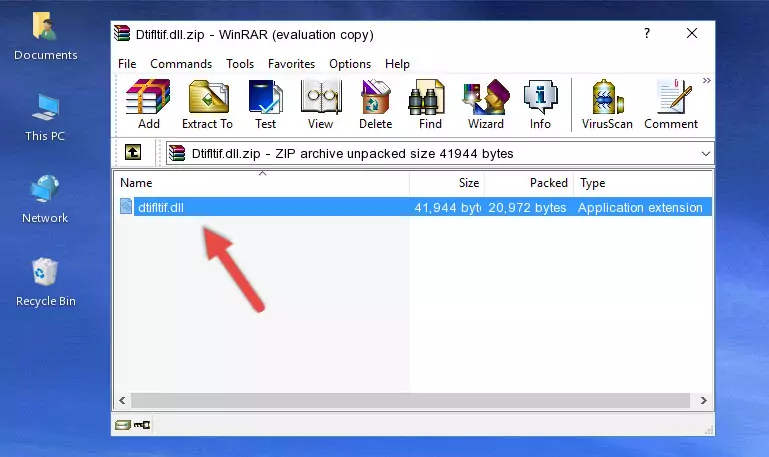Select the dtifltif.dll file row
This screenshot has width=769, height=457.
(x=414, y=207)
